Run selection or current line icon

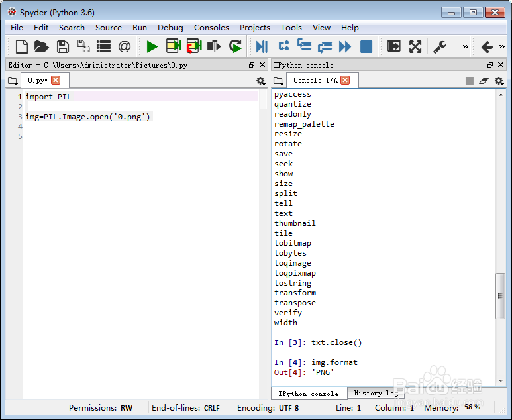click(x=214, y=46)
